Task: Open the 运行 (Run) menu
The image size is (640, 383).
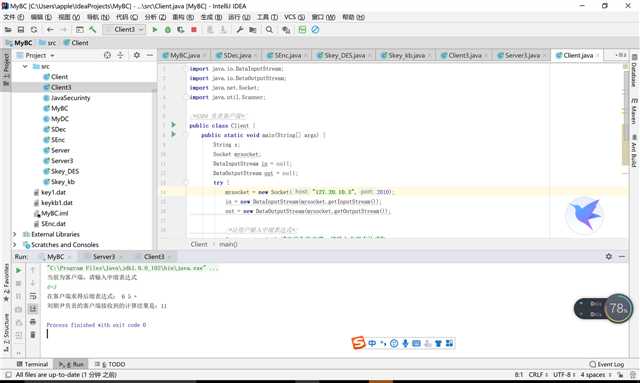Action: [239, 17]
